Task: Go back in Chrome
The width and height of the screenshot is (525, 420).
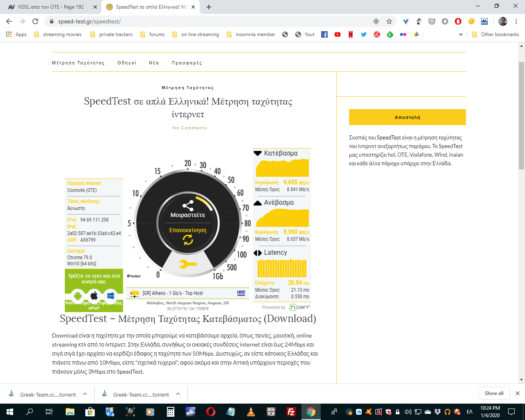Action: click(x=9, y=21)
